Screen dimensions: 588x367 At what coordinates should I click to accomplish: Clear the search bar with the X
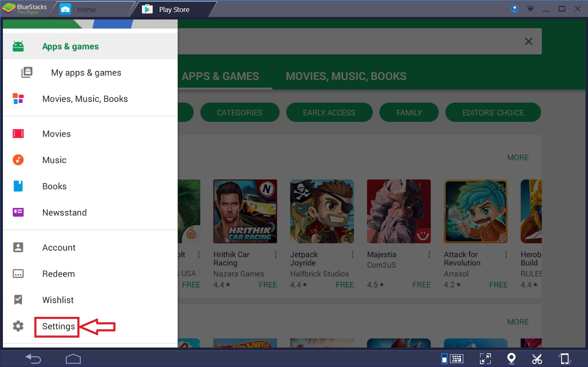tap(528, 41)
